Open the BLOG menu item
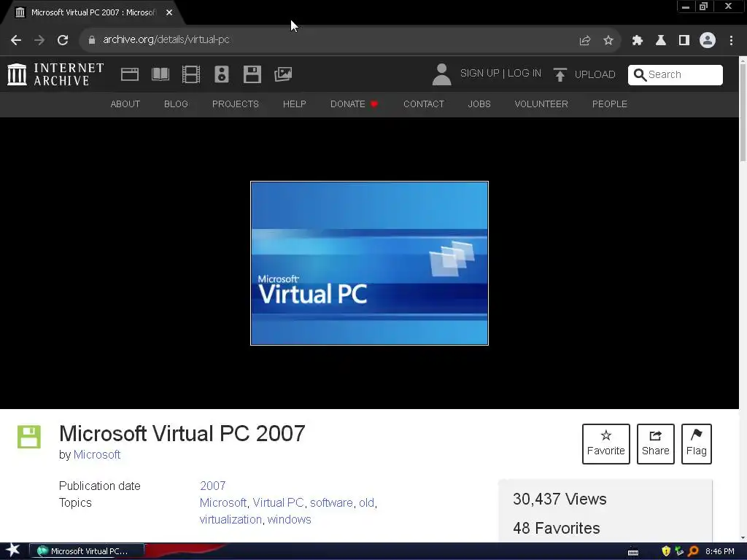Viewport: 747px width, 560px height. 176,104
